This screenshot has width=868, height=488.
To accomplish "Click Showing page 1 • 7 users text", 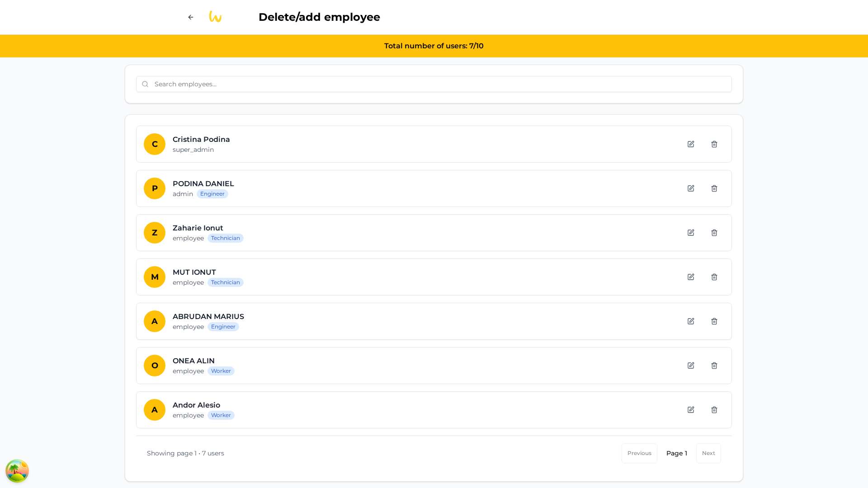I will coord(185,453).
